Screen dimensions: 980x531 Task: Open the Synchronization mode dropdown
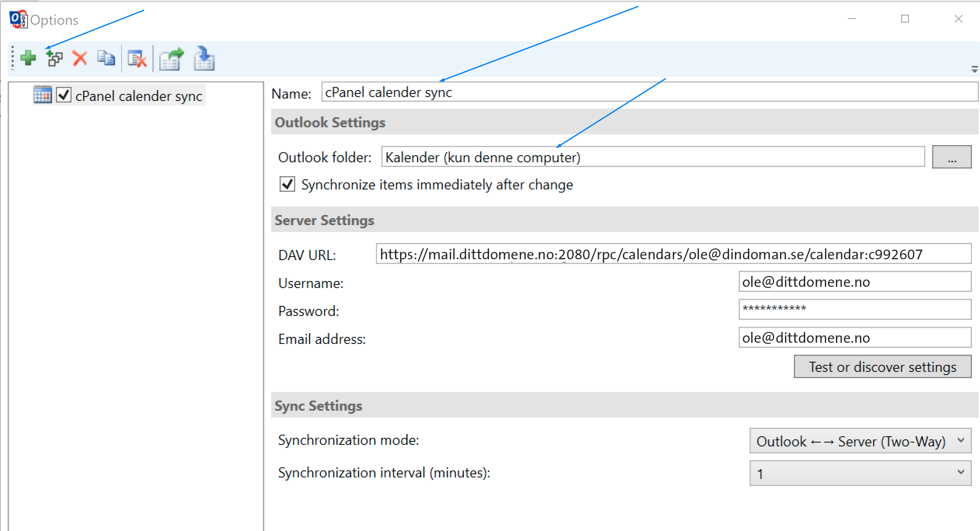(860, 441)
